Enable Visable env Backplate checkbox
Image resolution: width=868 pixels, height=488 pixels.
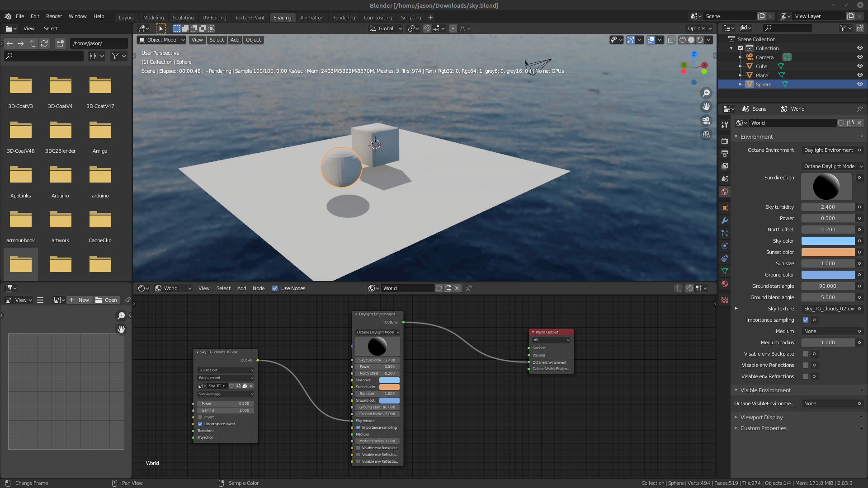click(x=806, y=354)
